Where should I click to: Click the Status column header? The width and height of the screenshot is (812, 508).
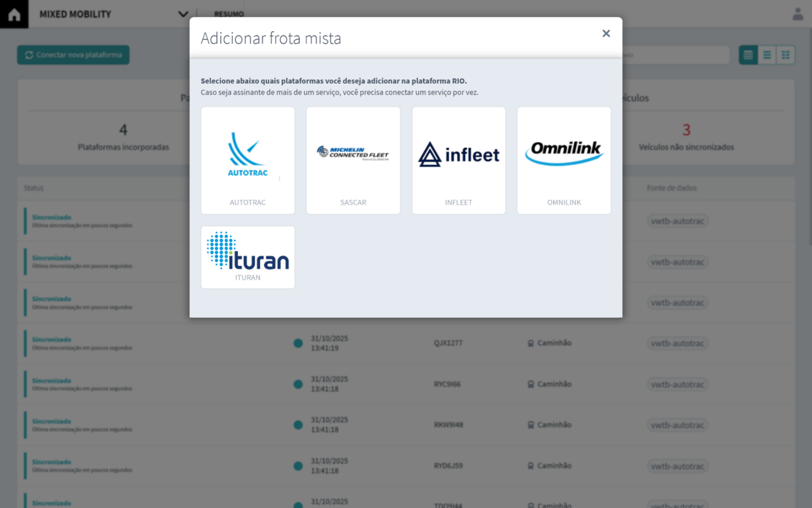coord(34,188)
